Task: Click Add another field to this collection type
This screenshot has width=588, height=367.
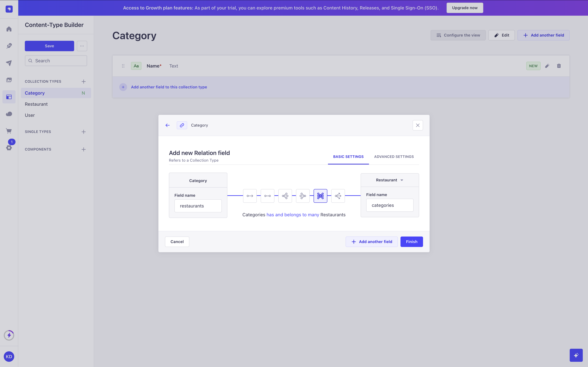Action: pos(169,87)
